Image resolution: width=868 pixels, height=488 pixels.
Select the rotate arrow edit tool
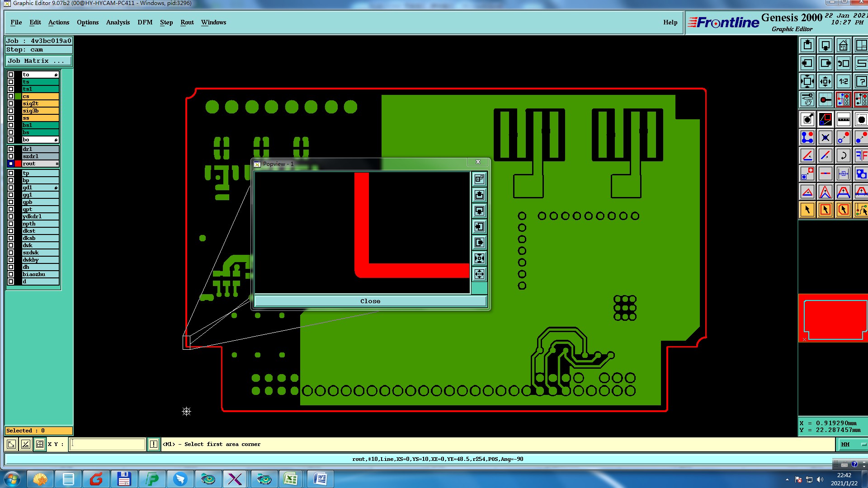843,155
